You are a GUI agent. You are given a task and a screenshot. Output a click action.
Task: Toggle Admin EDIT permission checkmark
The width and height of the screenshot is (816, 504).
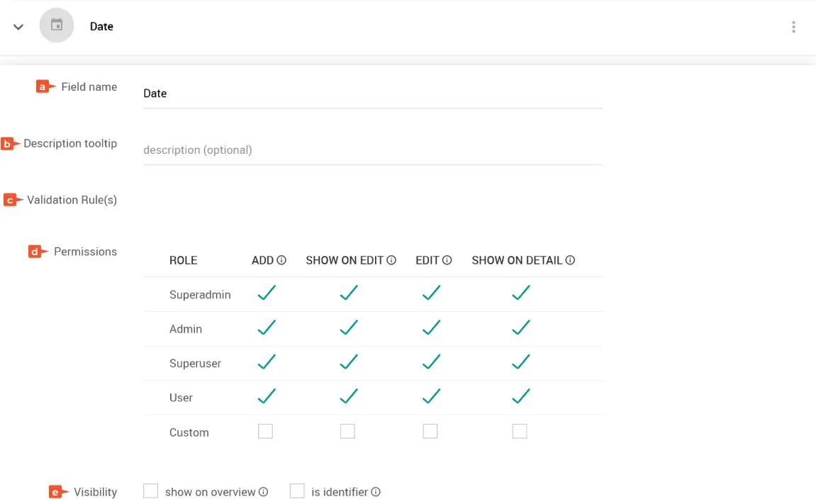(x=431, y=327)
